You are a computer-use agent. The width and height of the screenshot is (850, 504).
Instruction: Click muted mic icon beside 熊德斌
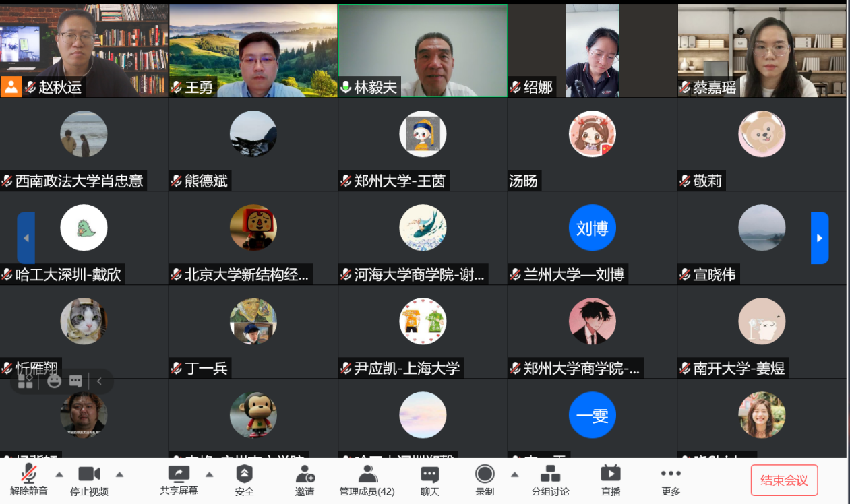[x=177, y=181]
